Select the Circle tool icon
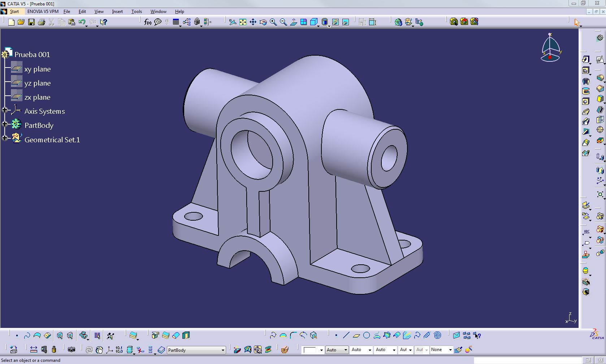Image resolution: width=606 pixels, height=364 pixels. [367, 335]
